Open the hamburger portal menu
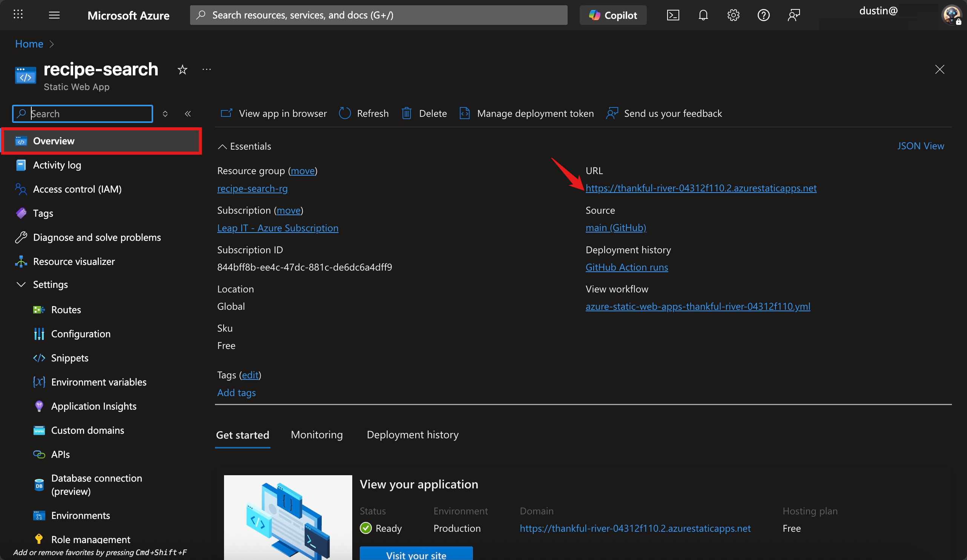This screenshot has height=560, width=967. [54, 15]
